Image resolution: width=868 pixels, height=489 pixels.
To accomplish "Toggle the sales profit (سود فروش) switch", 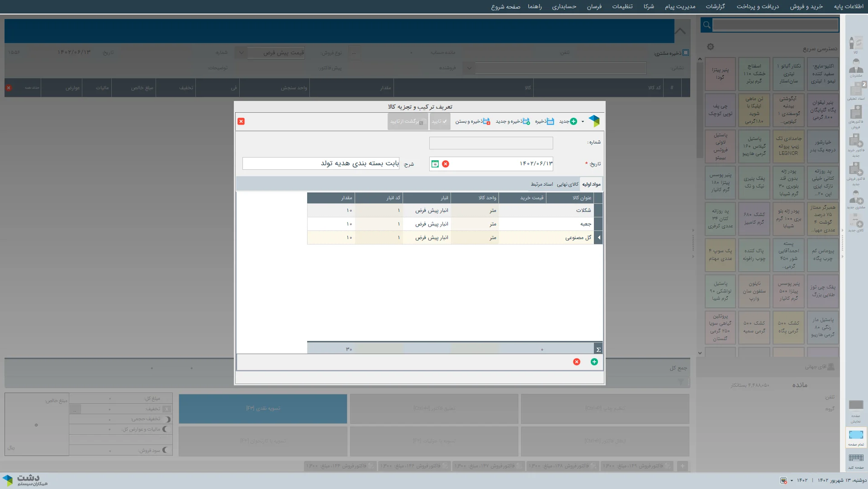I will (x=166, y=450).
